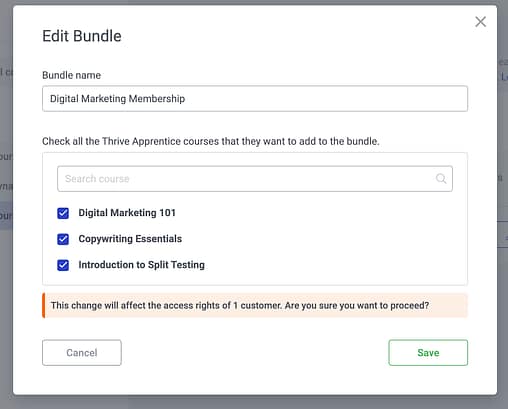Click the Save button
The width and height of the screenshot is (508, 409).
click(428, 353)
